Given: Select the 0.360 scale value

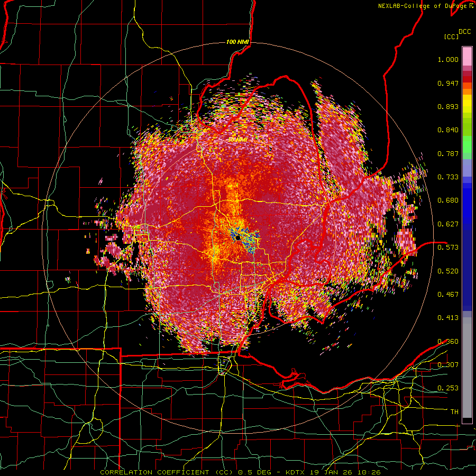Looking at the screenshot, I should (x=448, y=341).
